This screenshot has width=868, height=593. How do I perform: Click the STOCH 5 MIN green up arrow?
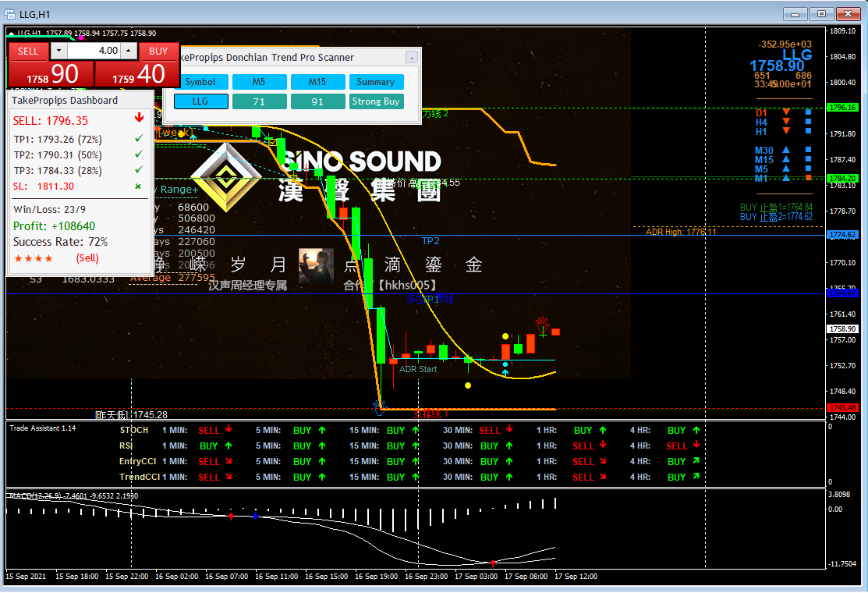(x=322, y=430)
